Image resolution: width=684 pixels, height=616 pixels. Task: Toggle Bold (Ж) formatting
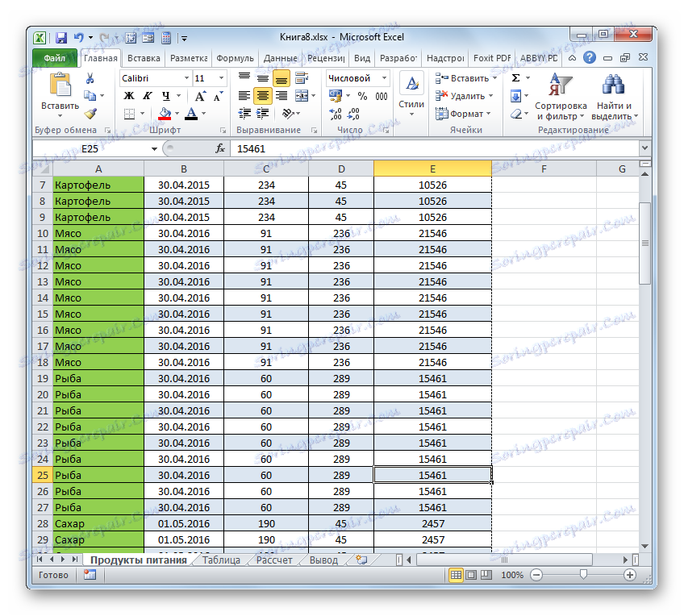click(129, 96)
